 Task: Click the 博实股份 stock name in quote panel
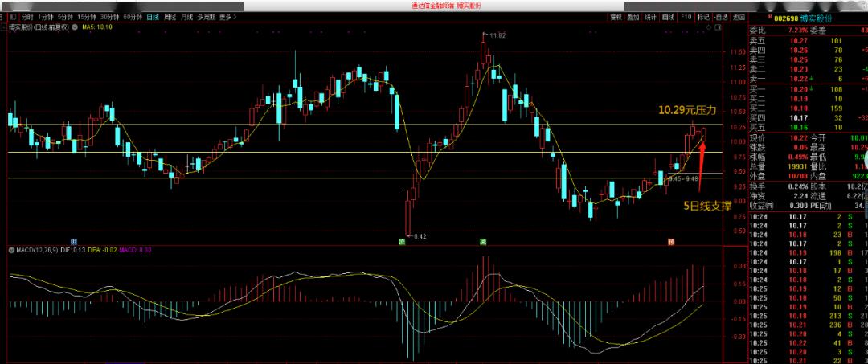[816, 18]
